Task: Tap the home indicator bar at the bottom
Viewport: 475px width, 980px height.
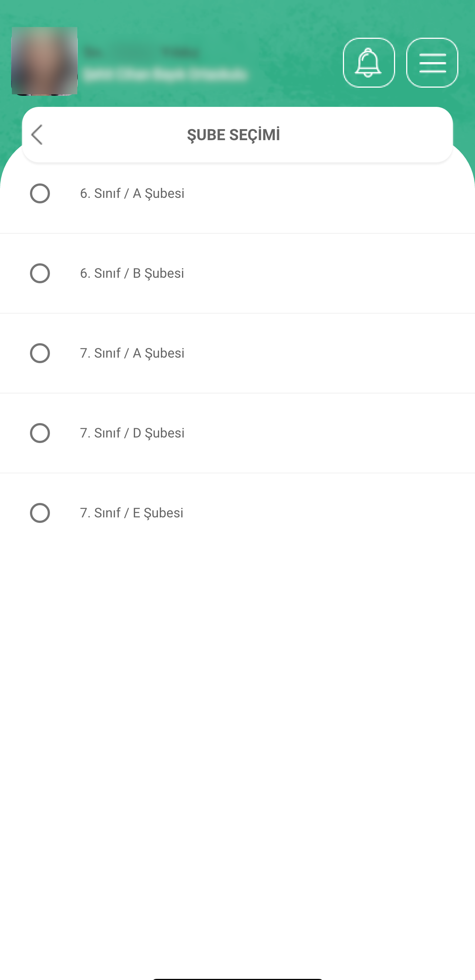Action: point(237,979)
